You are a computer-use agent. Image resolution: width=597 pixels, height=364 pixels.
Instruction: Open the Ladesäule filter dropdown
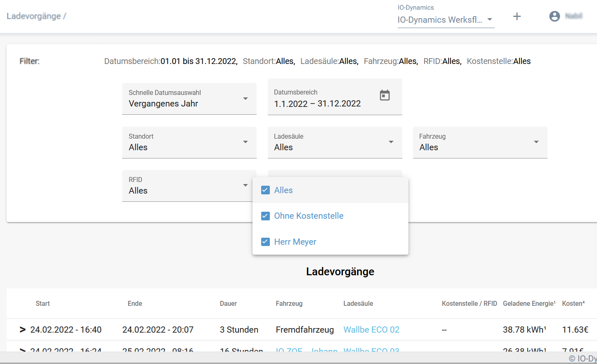click(x=335, y=142)
